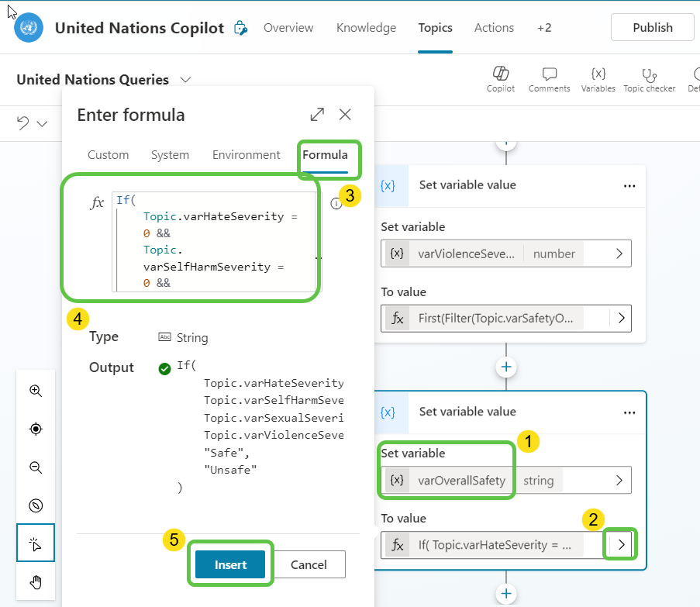This screenshot has width=700, height=607.
Task: Switch to the System tab in formula dialog
Action: click(x=170, y=154)
